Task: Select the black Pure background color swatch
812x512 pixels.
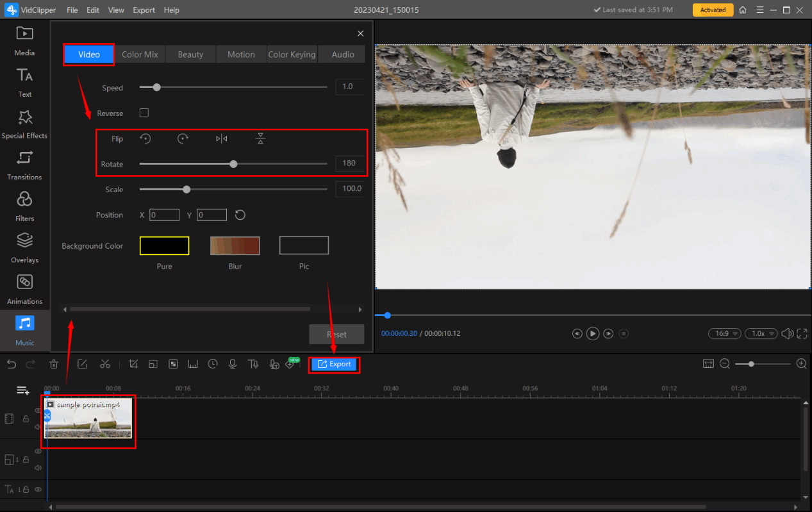Action: (x=164, y=245)
